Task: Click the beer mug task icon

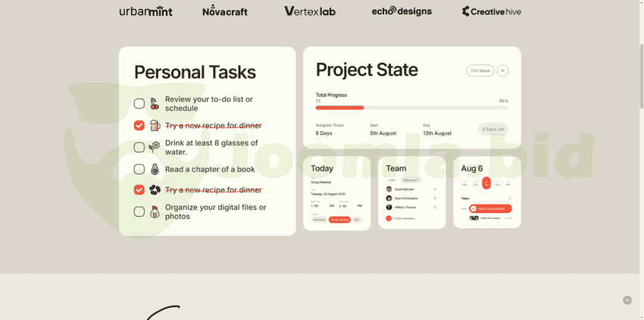Action: [x=155, y=125]
